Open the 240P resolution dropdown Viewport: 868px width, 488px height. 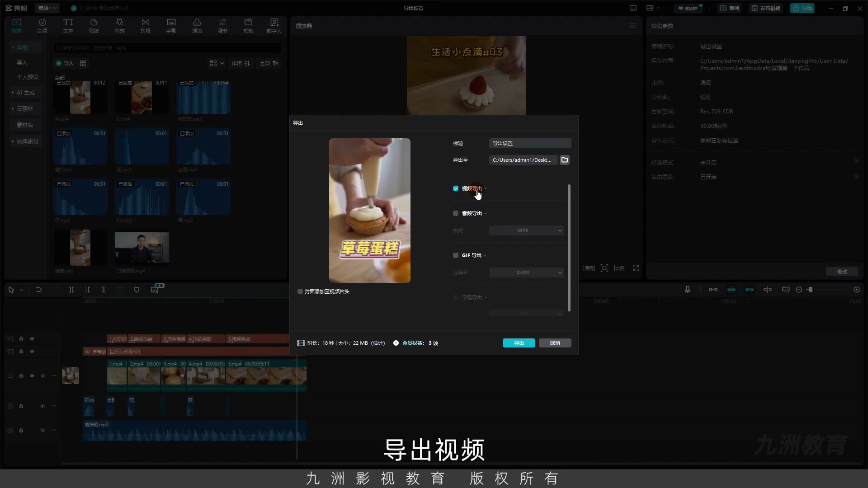[x=527, y=272]
